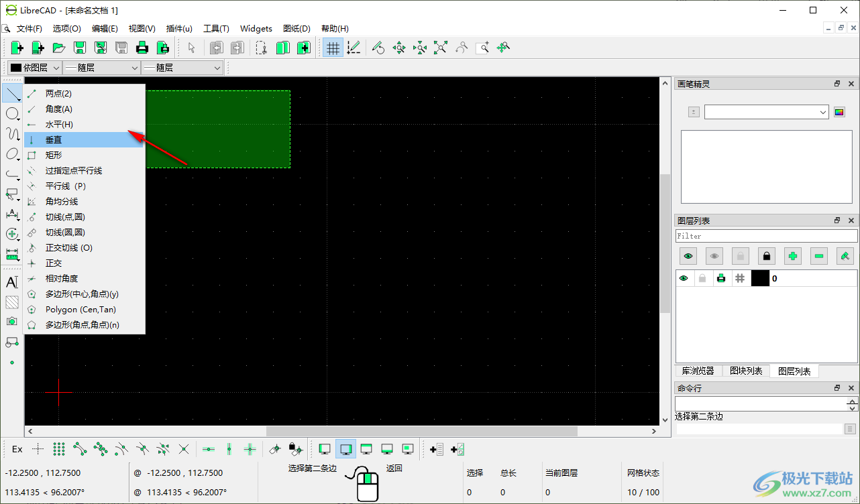
Task: Toggle the Ex exclusive snap button
Action: (x=17, y=449)
